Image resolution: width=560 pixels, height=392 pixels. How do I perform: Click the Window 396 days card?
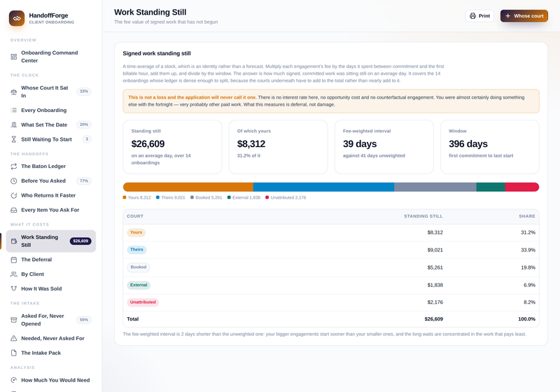click(490, 147)
